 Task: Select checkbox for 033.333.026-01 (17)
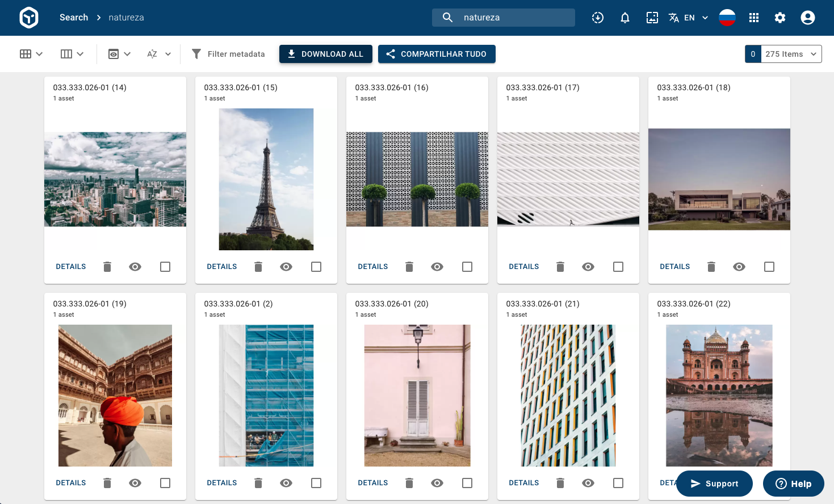[x=618, y=267]
